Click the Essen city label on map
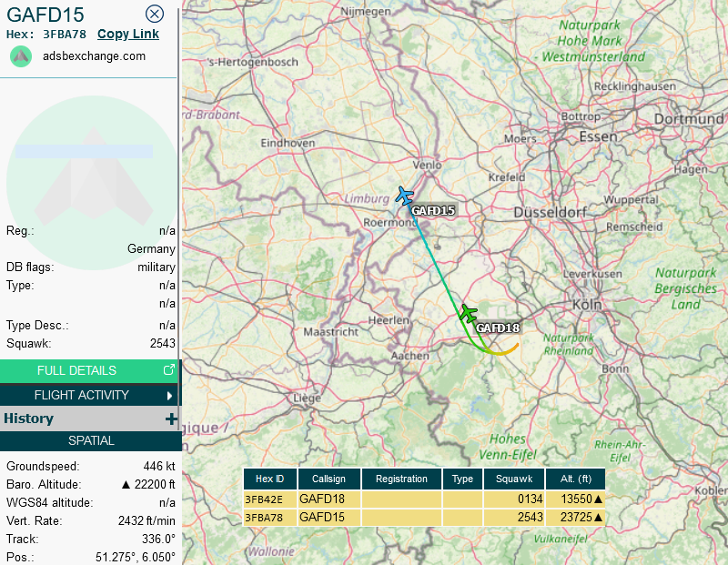The height and width of the screenshot is (565, 728). [x=599, y=137]
